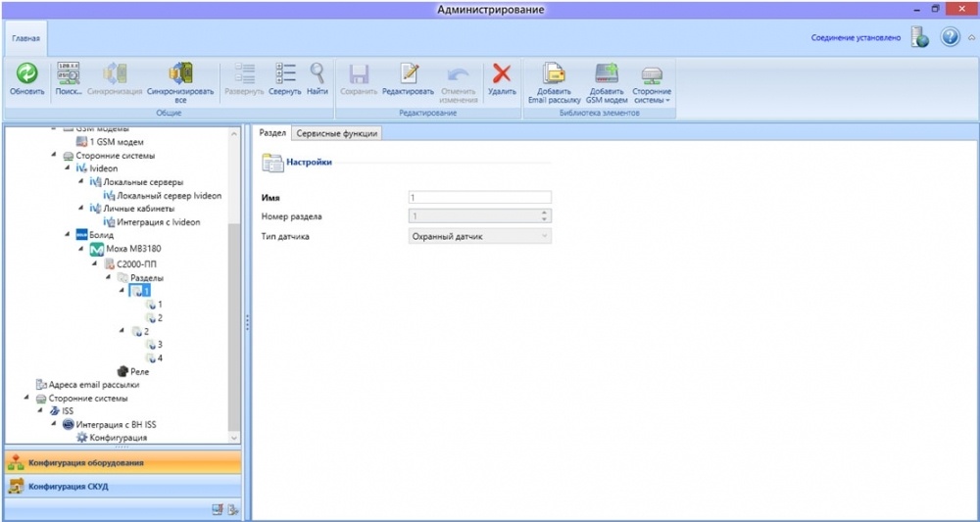Click Добавить GSM модем icon
980x522 pixels.
607,73
